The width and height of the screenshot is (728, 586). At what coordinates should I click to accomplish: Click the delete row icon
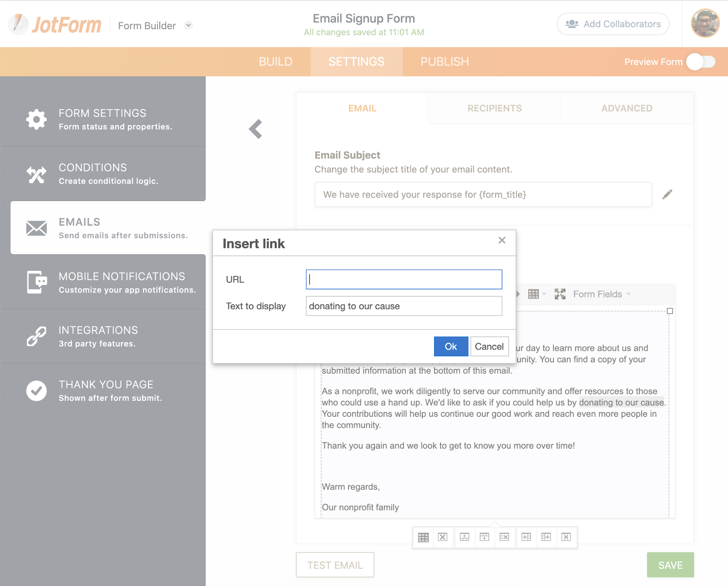[505, 537]
